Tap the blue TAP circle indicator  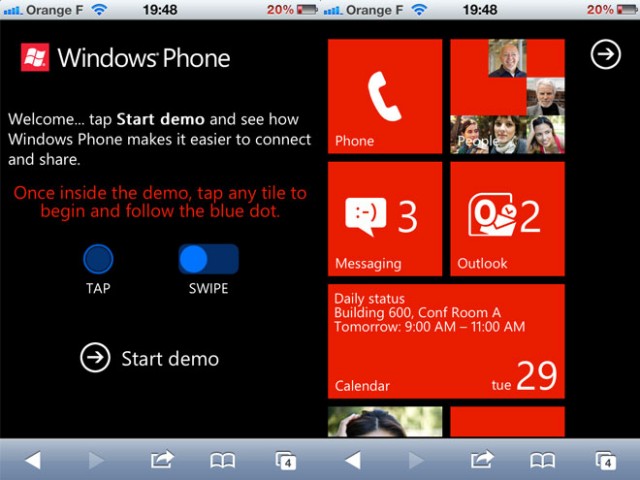(98, 259)
